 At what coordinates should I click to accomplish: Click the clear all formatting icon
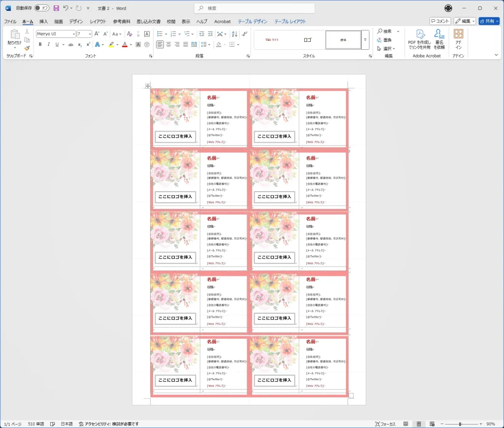[129, 34]
